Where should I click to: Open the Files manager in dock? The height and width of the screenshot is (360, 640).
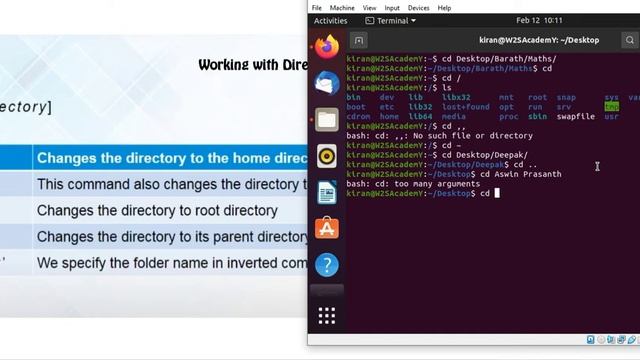[x=327, y=120]
